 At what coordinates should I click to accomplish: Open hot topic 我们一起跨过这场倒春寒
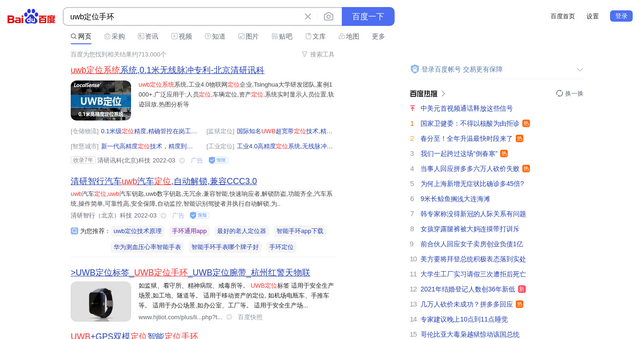[x=459, y=154]
